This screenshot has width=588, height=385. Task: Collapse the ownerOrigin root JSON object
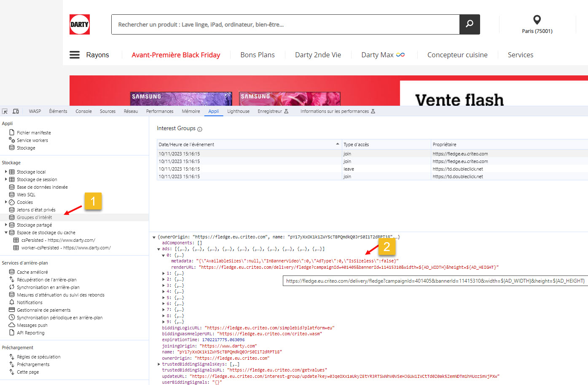(x=154, y=237)
